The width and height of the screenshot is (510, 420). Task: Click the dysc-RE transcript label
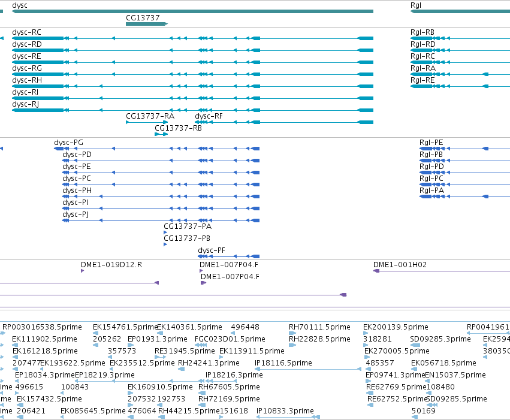tap(27, 56)
